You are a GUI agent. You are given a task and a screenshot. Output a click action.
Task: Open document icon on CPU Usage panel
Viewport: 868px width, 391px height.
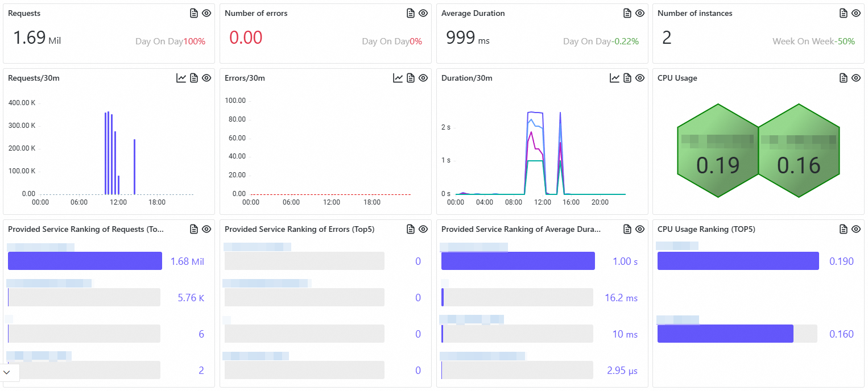click(844, 78)
